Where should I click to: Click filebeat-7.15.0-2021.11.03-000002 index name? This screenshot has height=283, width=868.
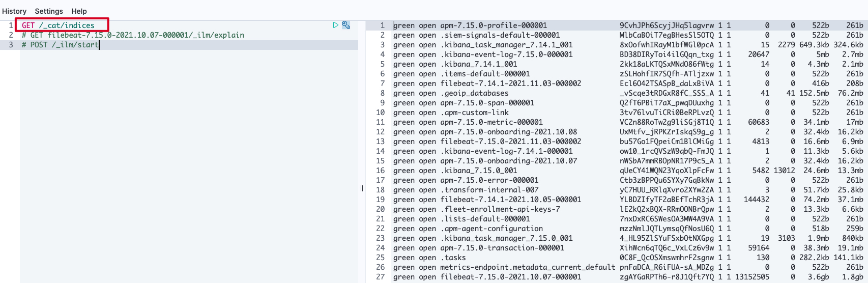(x=511, y=142)
